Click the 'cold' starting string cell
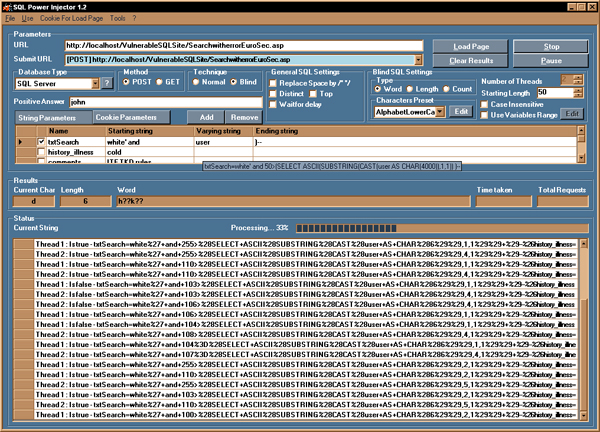600x432 pixels. pos(149,152)
